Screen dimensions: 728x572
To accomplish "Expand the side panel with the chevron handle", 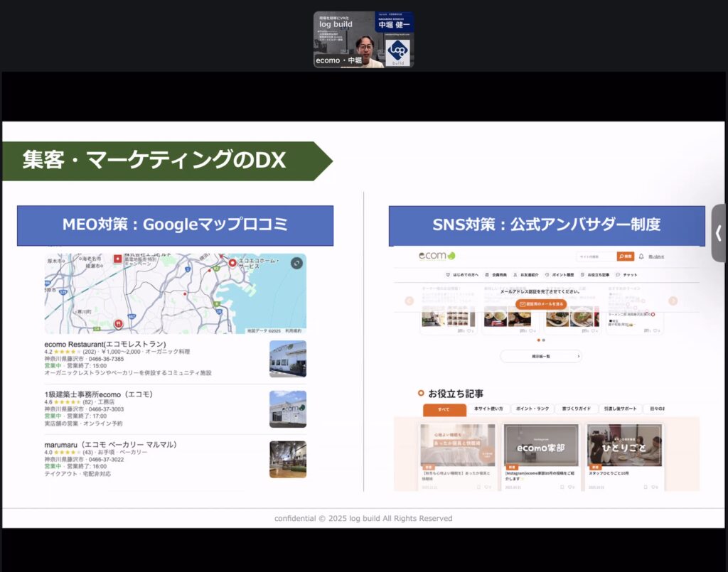I will click(x=719, y=233).
